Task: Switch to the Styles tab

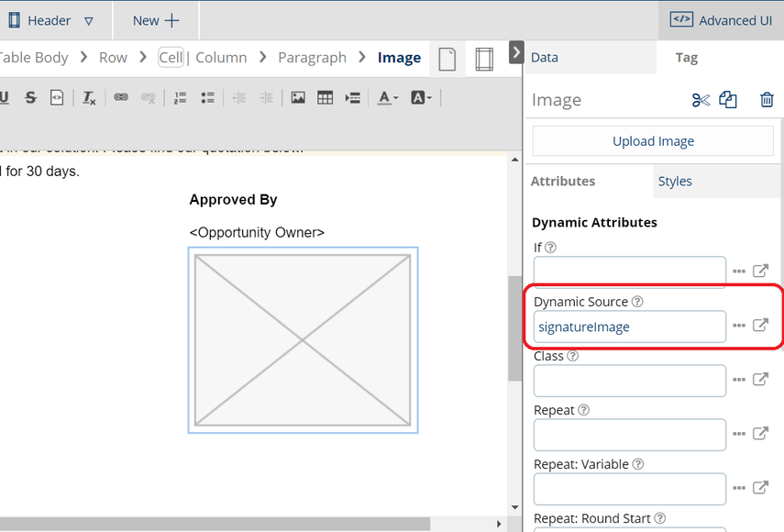Action: point(675,181)
